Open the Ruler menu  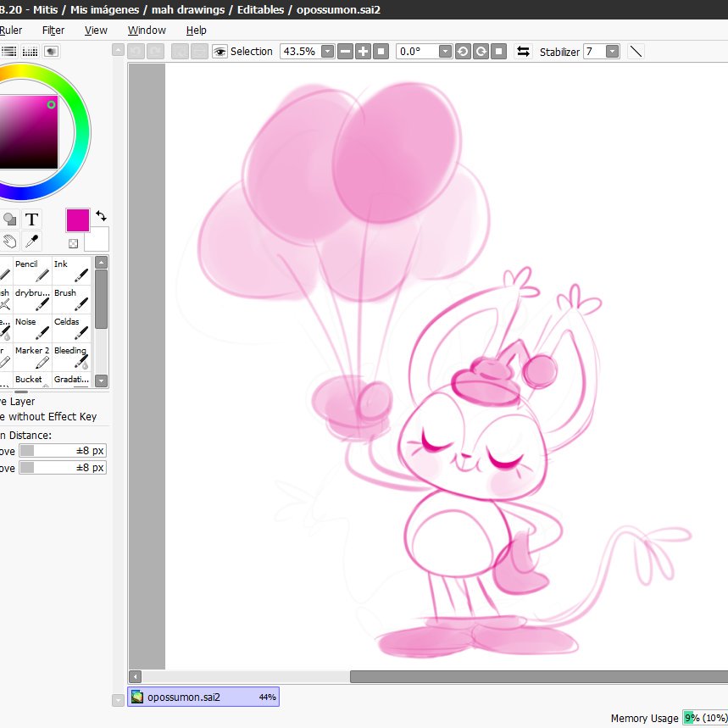pos(11,31)
